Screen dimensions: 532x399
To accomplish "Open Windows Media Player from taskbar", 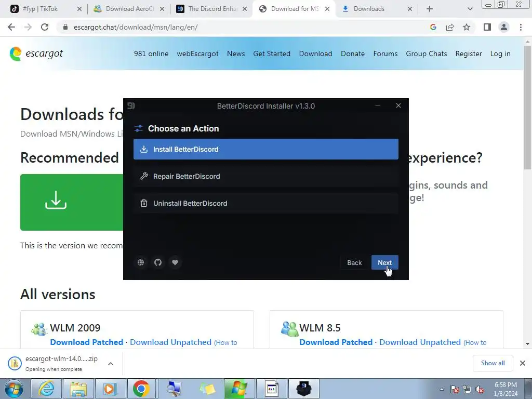I will tap(110, 389).
